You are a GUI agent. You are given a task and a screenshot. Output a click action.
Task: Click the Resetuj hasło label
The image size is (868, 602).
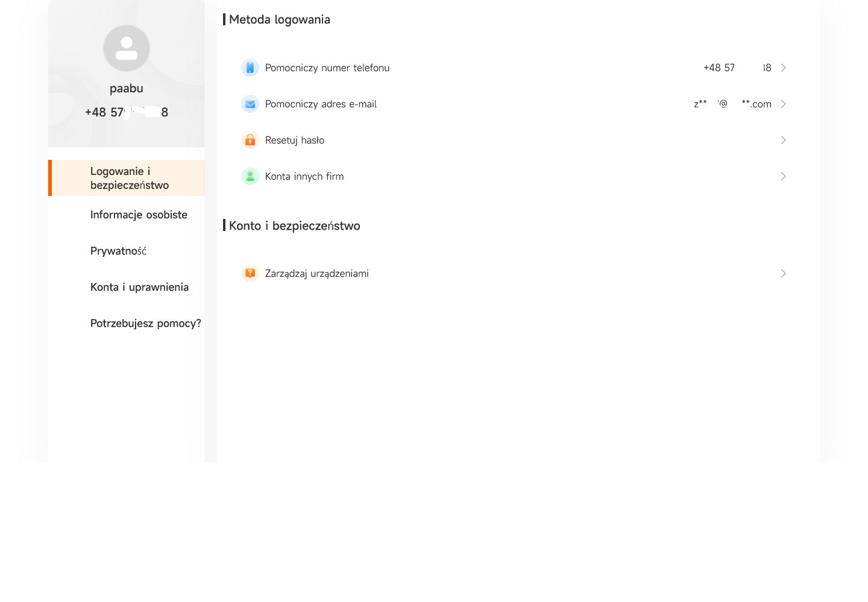tap(295, 140)
